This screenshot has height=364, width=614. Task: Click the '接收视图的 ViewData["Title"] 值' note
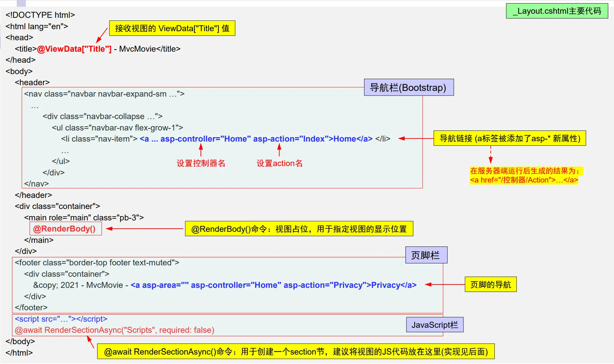tap(172, 28)
